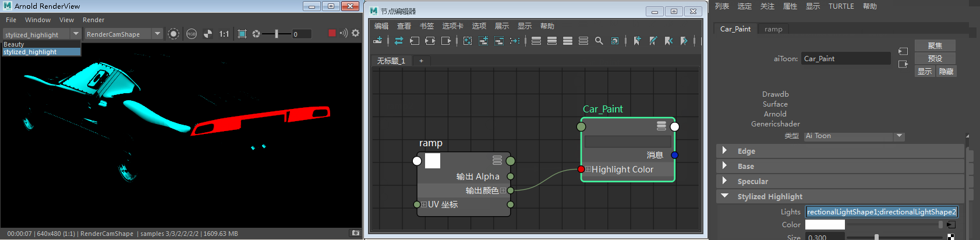Select the 无标题_1 graph tab
This screenshot has height=240, width=980.
391,61
